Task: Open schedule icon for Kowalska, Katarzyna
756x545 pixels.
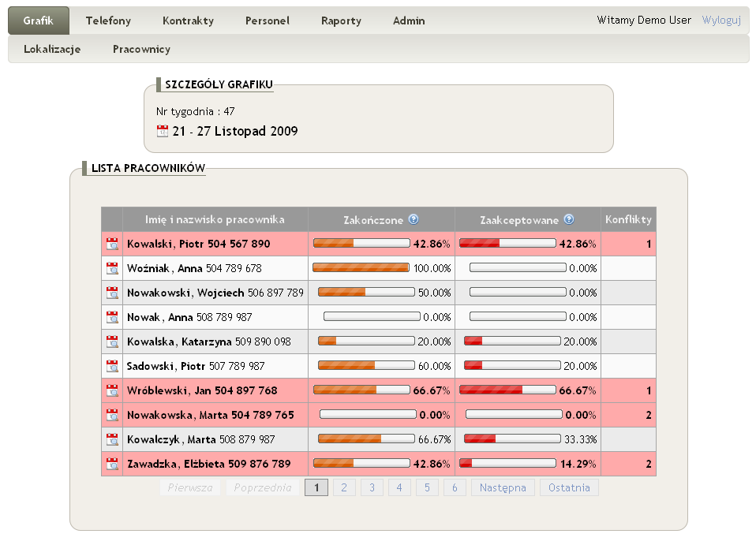Action: coord(112,342)
